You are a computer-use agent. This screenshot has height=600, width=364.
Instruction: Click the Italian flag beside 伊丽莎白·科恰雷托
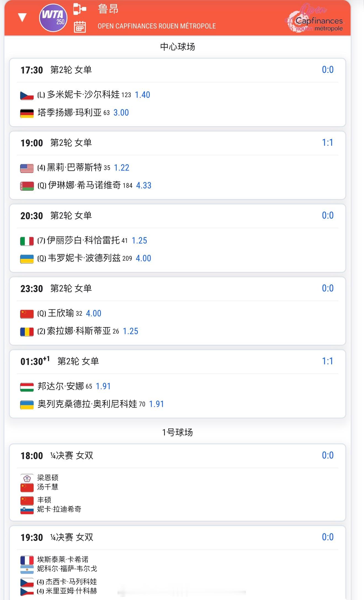(27, 241)
